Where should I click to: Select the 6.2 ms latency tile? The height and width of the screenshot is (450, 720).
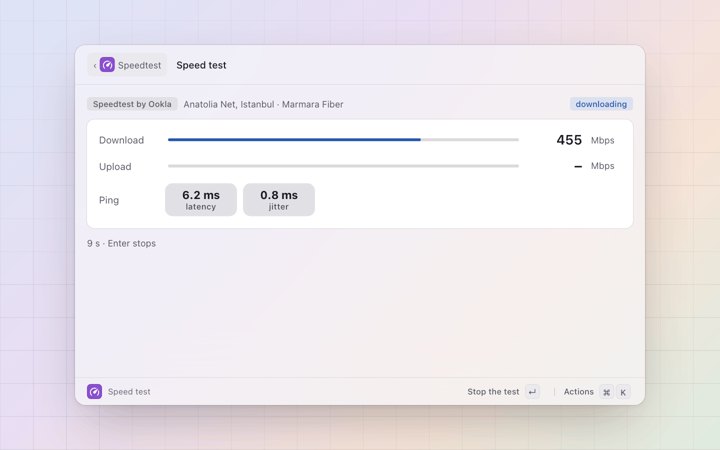pyautogui.click(x=201, y=200)
